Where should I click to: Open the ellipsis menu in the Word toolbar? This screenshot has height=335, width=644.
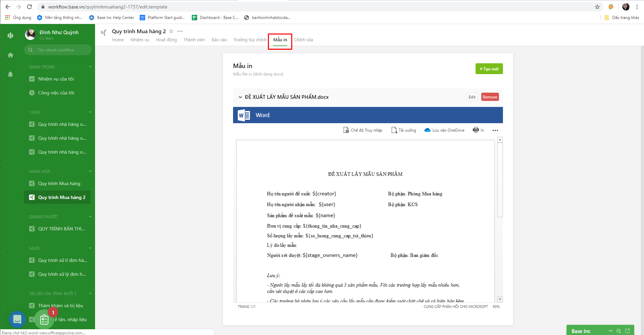click(496, 130)
